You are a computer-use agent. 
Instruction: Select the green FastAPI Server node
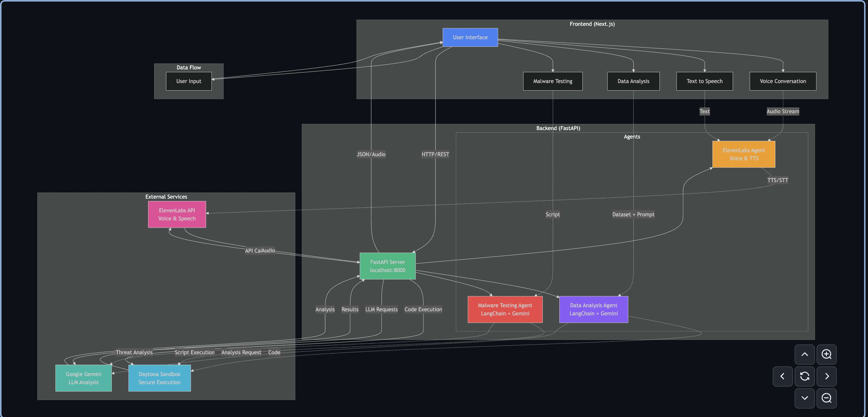click(x=388, y=266)
